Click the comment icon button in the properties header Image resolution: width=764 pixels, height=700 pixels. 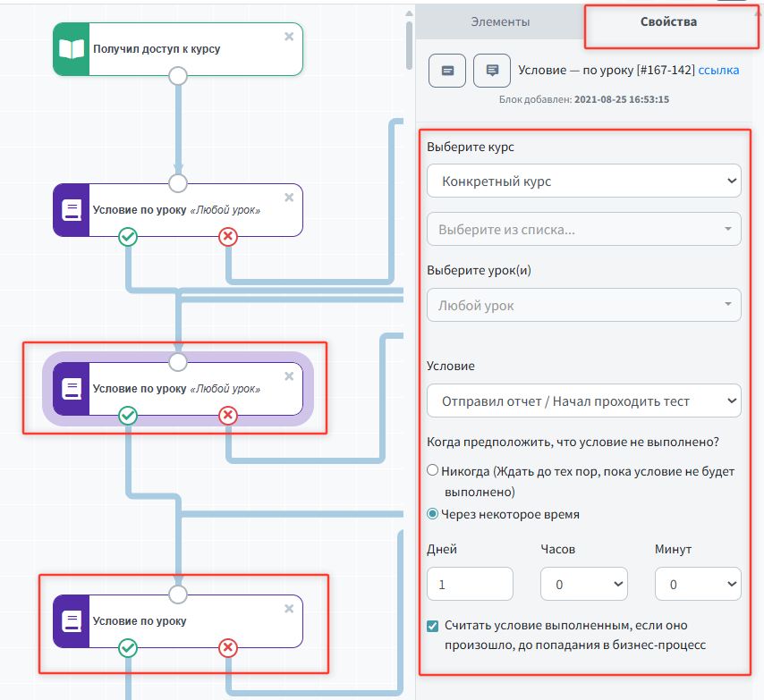click(x=491, y=71)
